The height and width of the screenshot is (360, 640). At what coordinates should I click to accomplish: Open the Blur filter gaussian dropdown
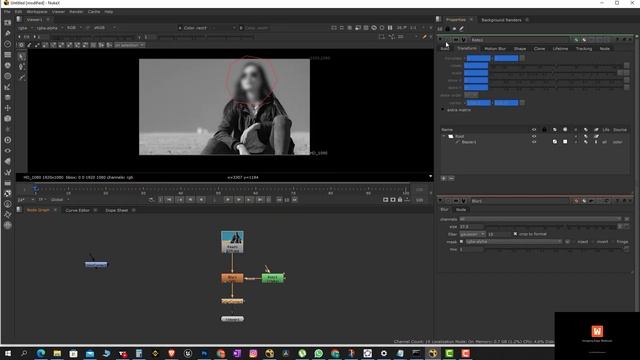(472, 234)
